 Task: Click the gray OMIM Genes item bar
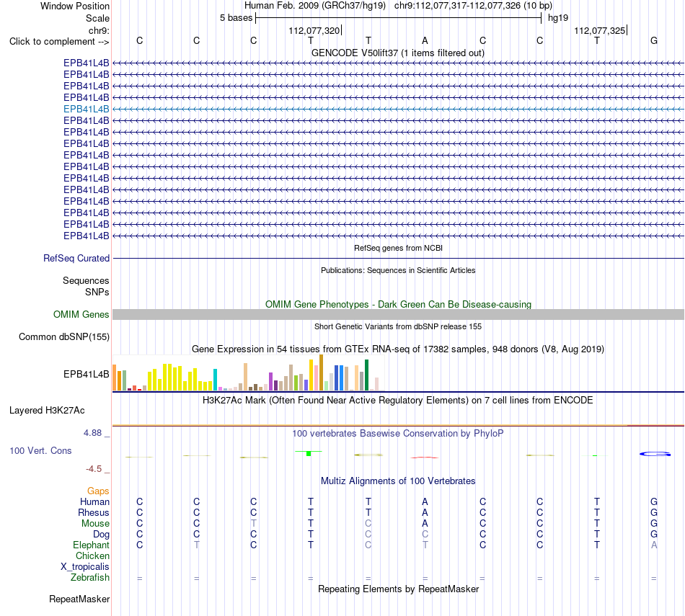pyautogui.click(x=398, y=314)
